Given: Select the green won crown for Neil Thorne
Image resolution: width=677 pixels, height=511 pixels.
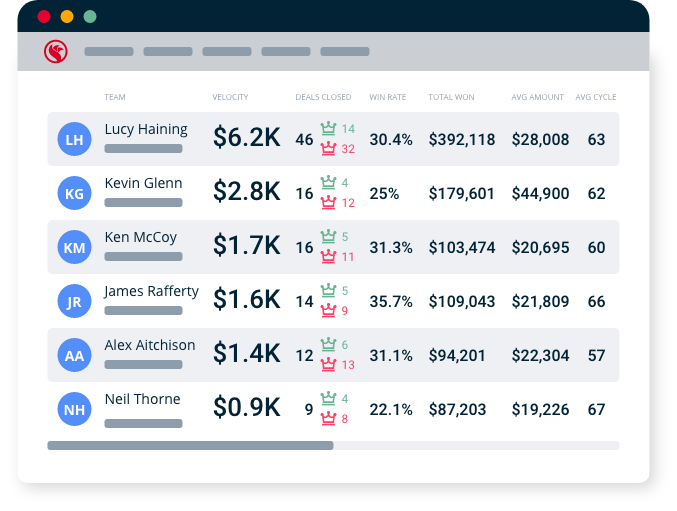Looking at the screenshot, I should click(328, 399).
